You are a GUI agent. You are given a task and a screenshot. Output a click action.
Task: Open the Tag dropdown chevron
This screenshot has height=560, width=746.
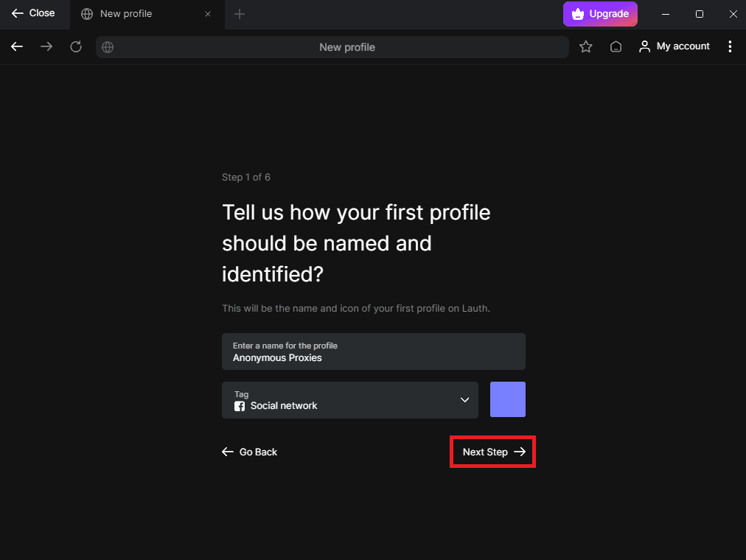click(464, 400)
